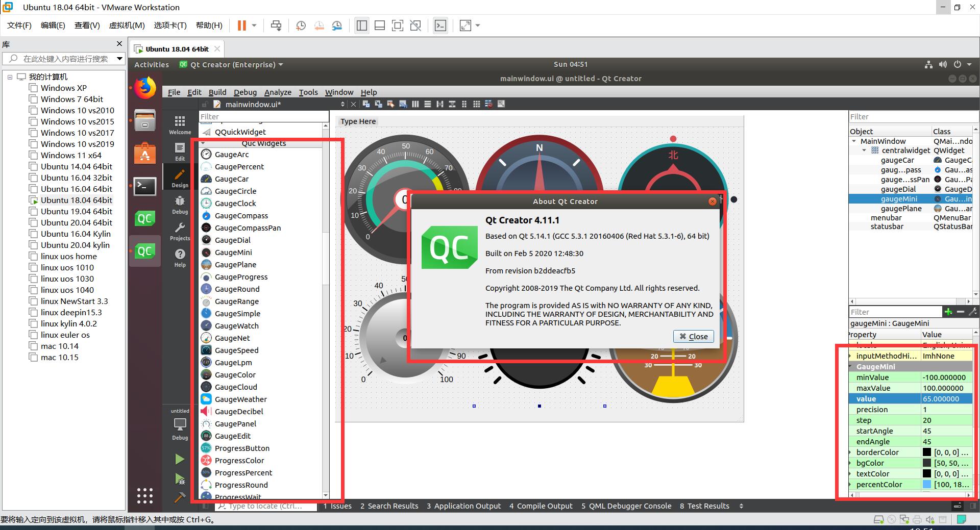Viewport: 980px width, 530px height.
Task: Launch Firefox from the Ubuntu dock
Action: [145, 88]
